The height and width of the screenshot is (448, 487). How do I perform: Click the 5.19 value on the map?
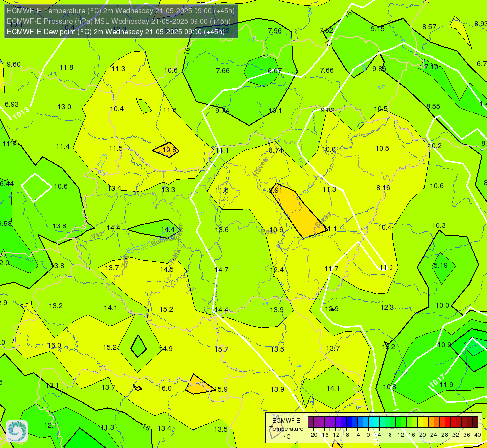[440, 265]
